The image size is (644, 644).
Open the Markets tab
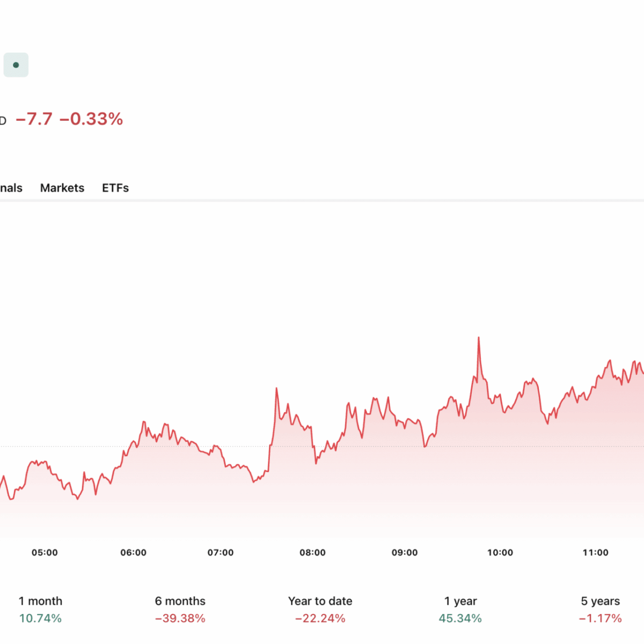(x=62, y=188)
